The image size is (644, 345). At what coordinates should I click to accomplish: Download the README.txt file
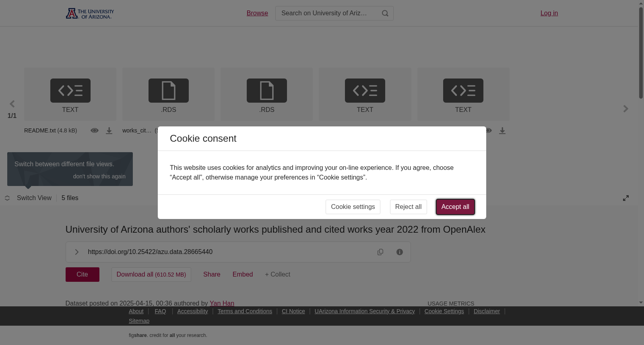109,130
